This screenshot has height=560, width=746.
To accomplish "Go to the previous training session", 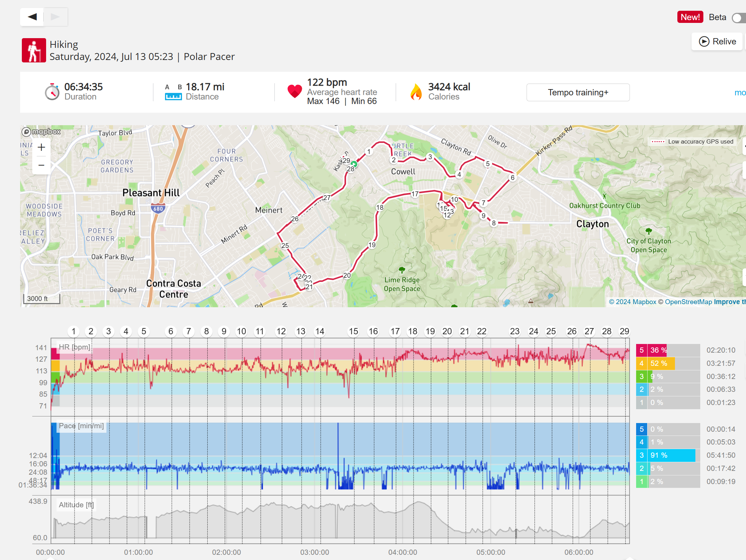I will tap(32, 17).
